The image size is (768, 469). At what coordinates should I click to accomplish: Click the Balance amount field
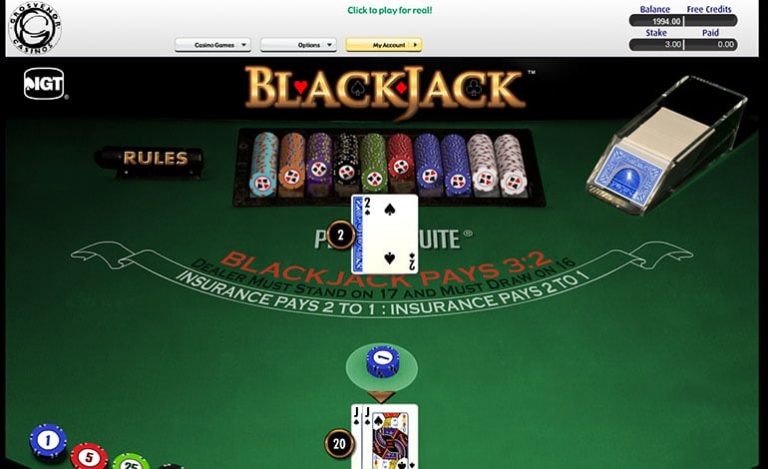[x=657, y=21]
